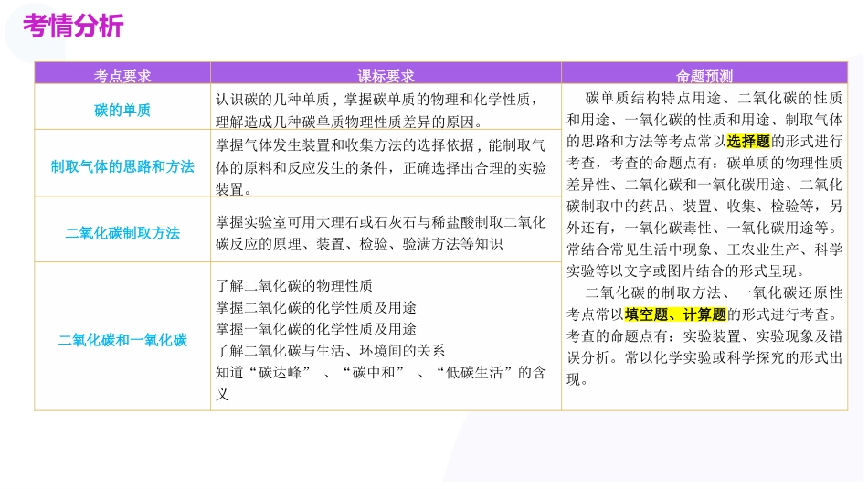Click the 掌握气体发生装置 description cell
The height and width of the screenshot is (489, 868).
click(384, 166)
